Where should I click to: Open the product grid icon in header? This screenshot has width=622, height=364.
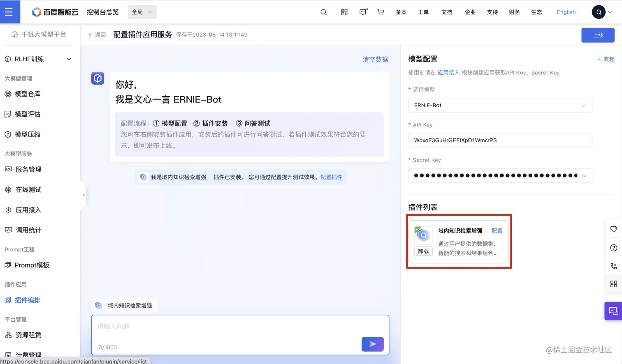click(x=344, y=12)
